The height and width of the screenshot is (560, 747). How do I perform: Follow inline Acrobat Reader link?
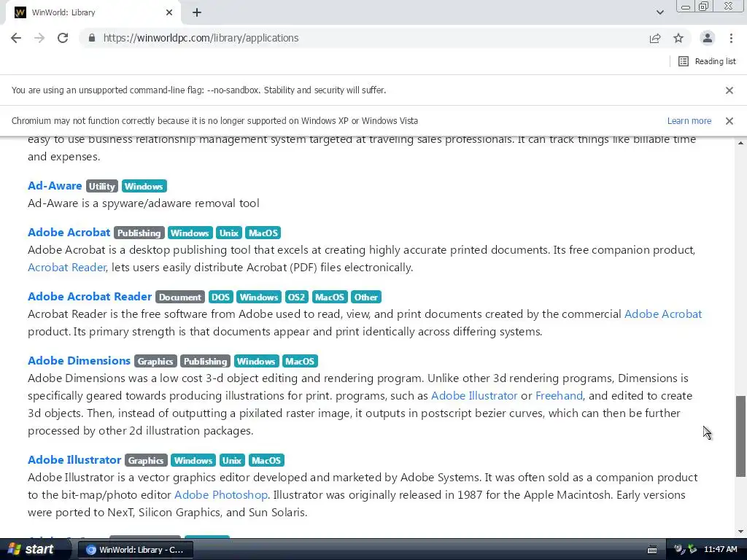66,268
